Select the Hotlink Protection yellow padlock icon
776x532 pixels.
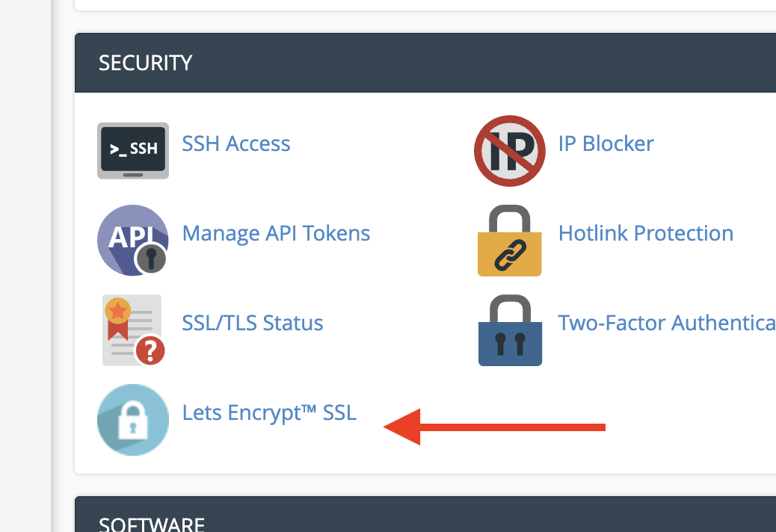point(510,241)
